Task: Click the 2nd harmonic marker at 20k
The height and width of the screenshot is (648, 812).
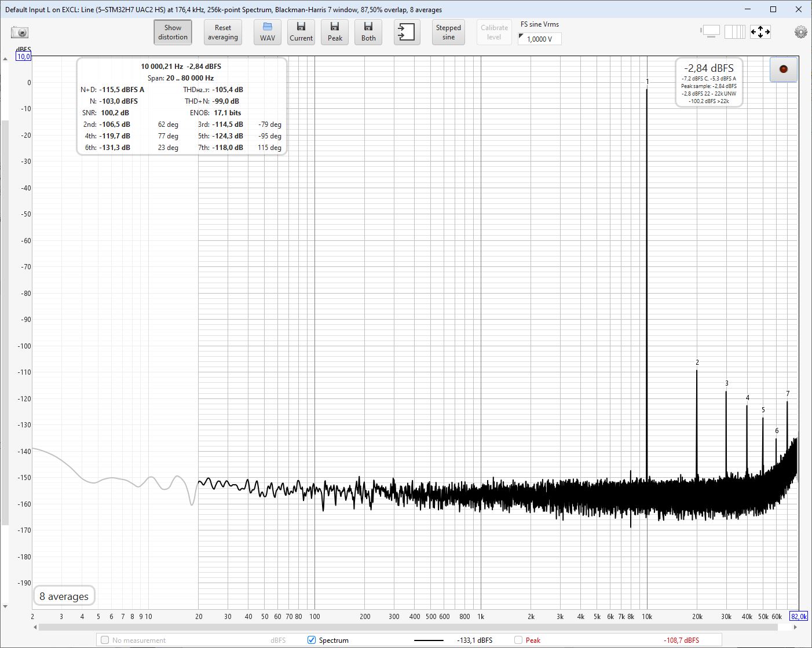Action: [697, 363]
